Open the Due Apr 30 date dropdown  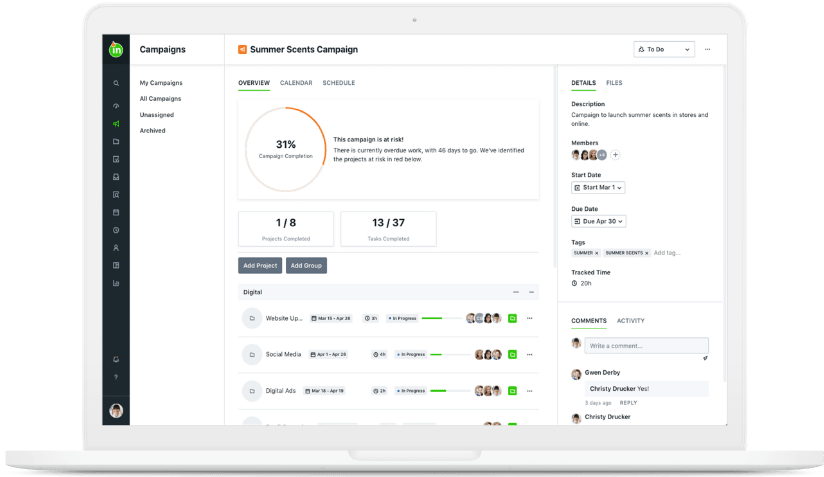[x=599, y=221]
